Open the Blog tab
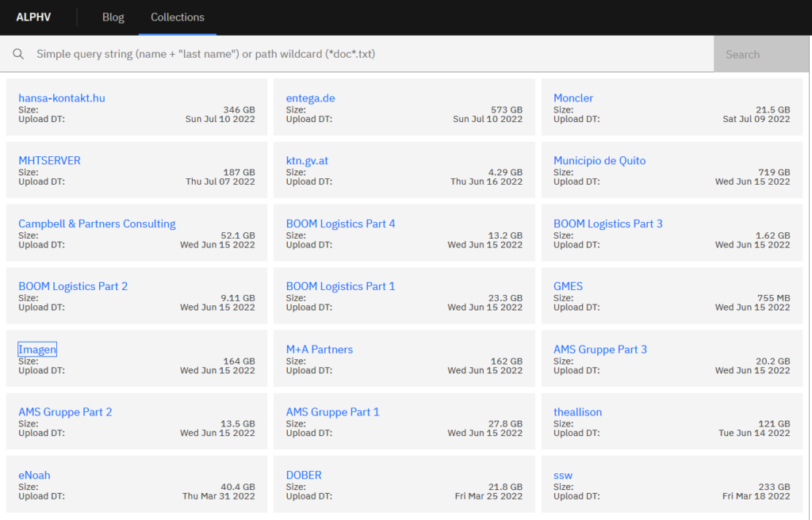This screenshot has width=812, height=520. (x=113, y=17)
